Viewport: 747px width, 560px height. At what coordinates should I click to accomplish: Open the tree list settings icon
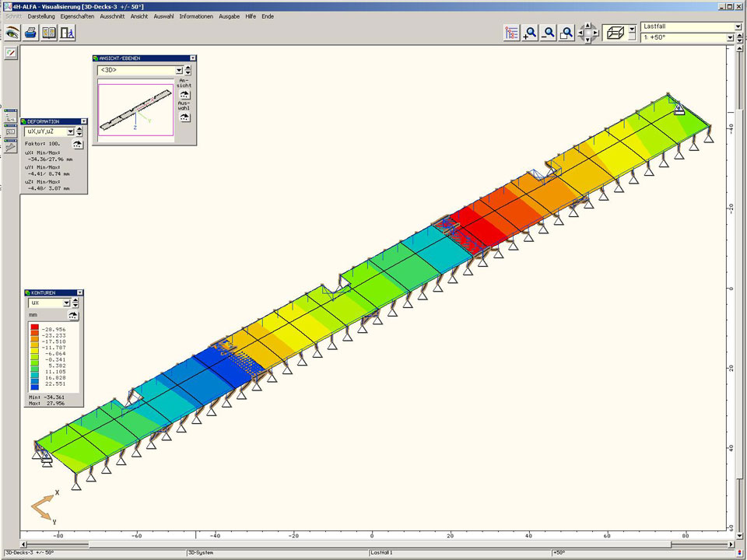(x=511, y=33)
